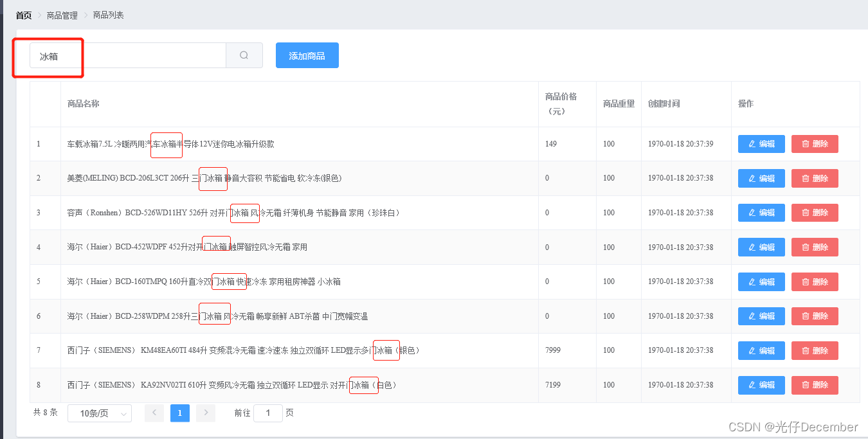Select page number 1
This screenshot has width=868, height=439.
[180, 413]
